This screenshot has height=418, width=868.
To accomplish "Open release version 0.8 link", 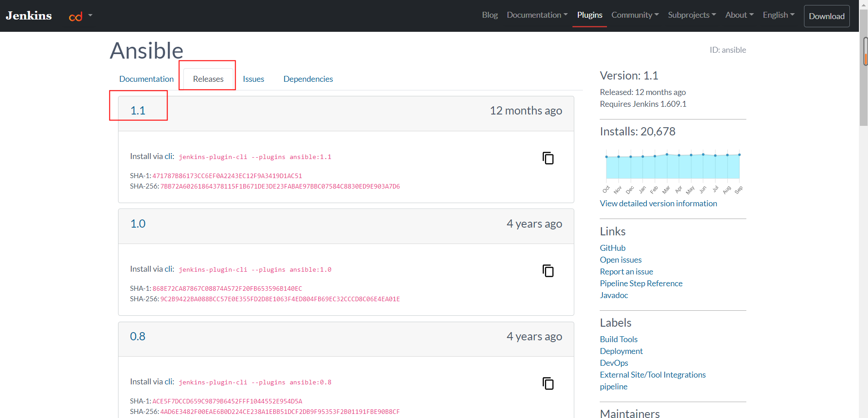I will click(138, 336).
